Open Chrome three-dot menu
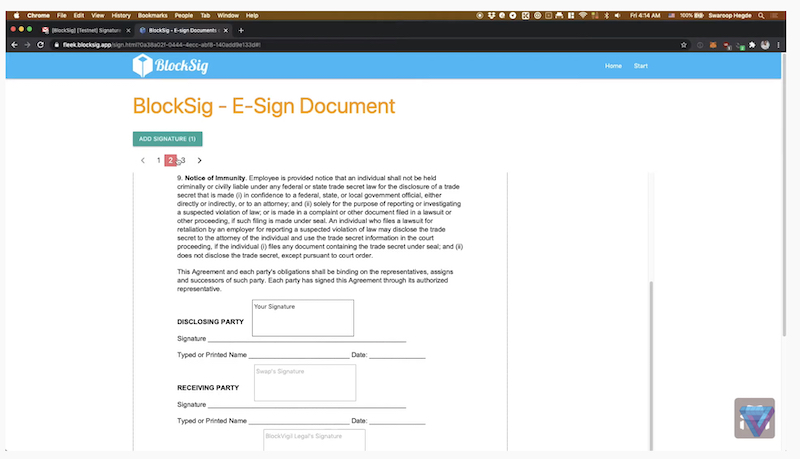Viewport: 800px width, 459px height. [778, 45]
